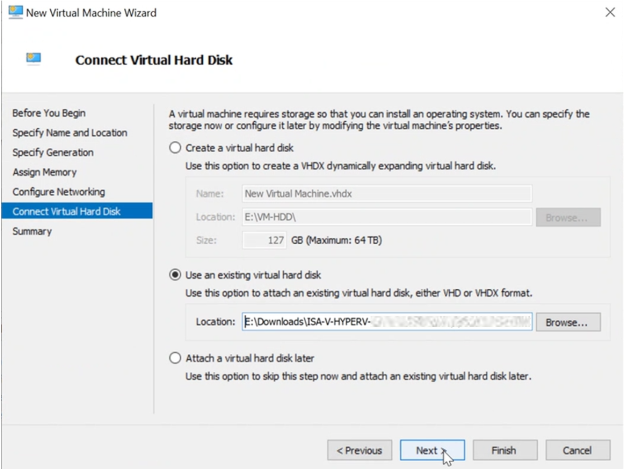This screenshot has height=469, width=624.
Task: Browse for an existing virtual hard disk
Action: [568, 322]
